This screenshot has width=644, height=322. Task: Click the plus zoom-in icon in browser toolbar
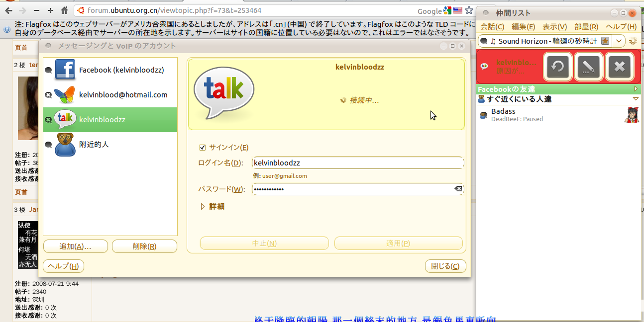tap(50, 10)
